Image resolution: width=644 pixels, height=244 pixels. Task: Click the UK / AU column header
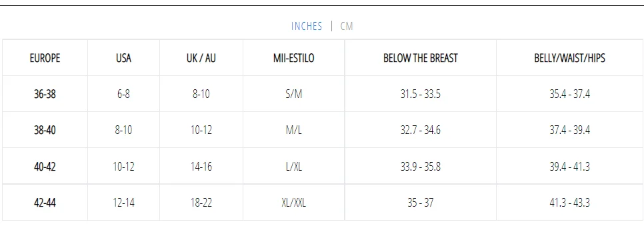(201, 58)
